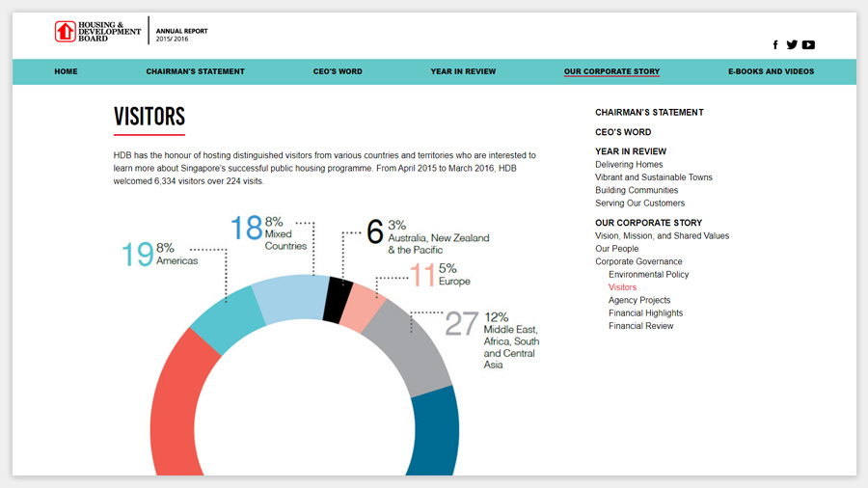Open the HDB Twitter bird icon
This screenshot has height=488, width=868.
tap(792, 44)
